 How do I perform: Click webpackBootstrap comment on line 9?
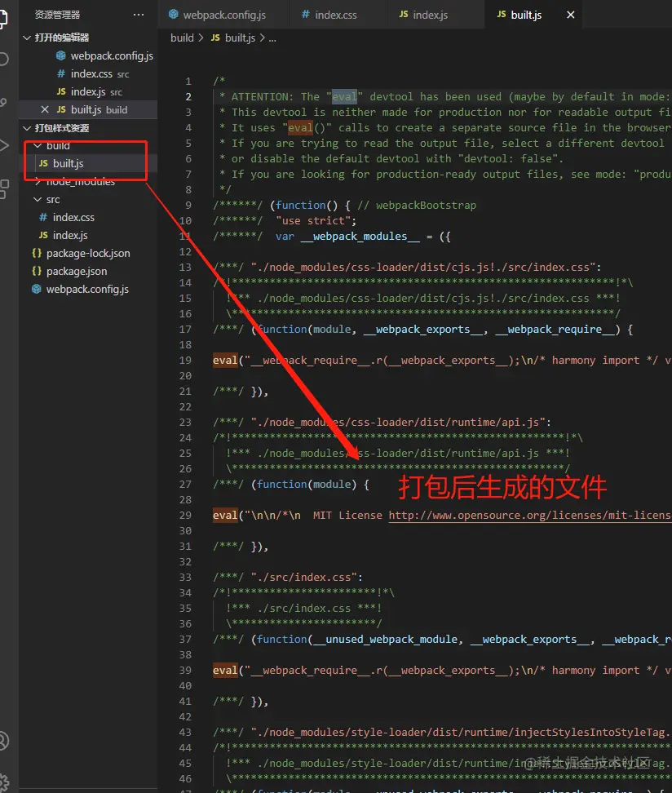pos(417,206)
